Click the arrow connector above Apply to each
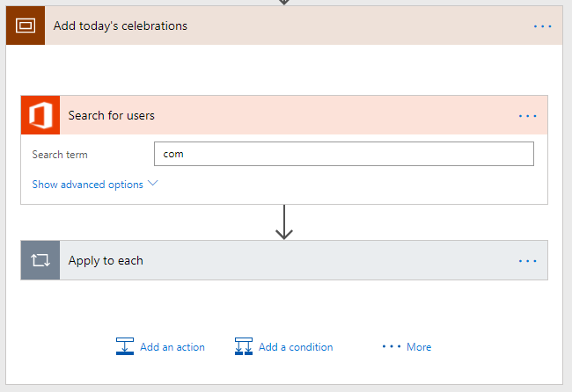Screen dimensions: 572x392 tap(283, 222)
